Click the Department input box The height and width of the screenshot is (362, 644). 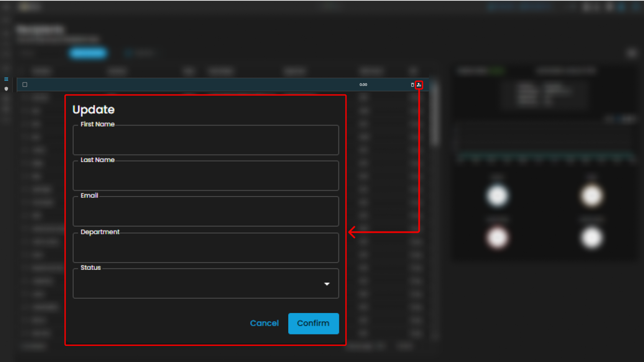205,248
